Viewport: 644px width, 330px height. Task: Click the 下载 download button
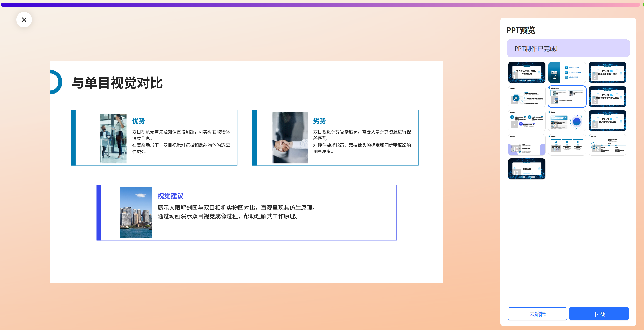pos(599,314)
